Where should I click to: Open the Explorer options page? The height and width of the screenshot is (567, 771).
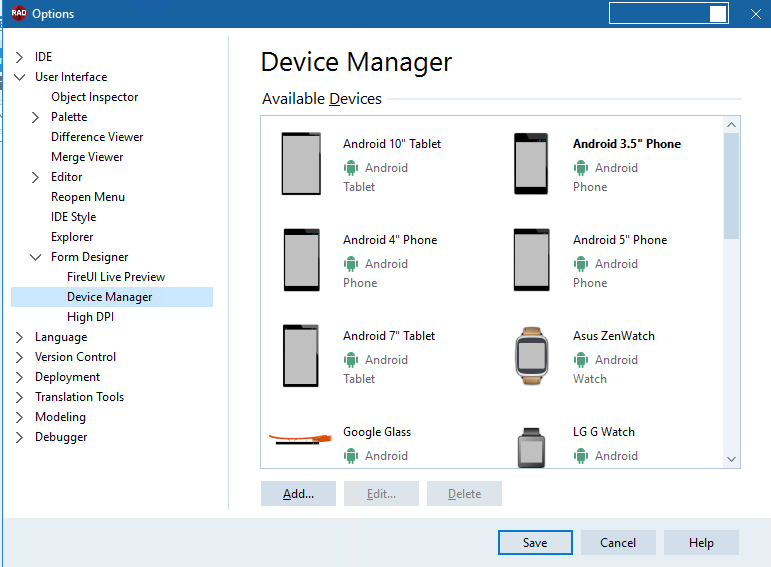[72, 237]
